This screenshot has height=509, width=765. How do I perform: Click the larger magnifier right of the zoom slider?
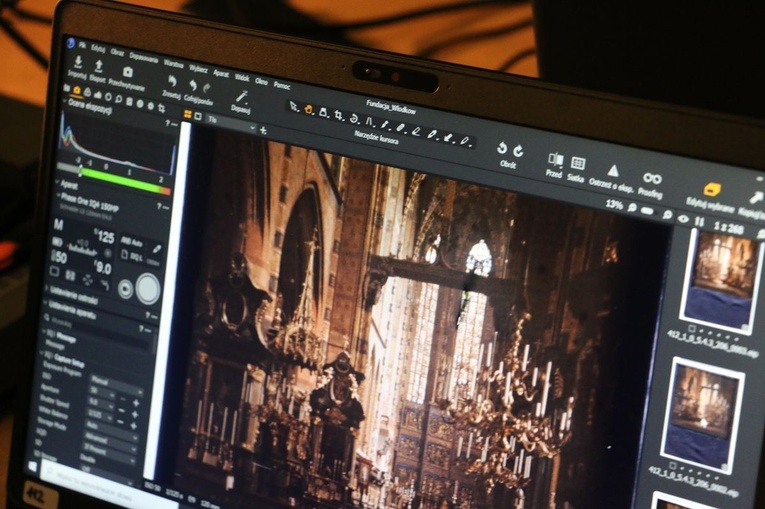coord(667,214)
